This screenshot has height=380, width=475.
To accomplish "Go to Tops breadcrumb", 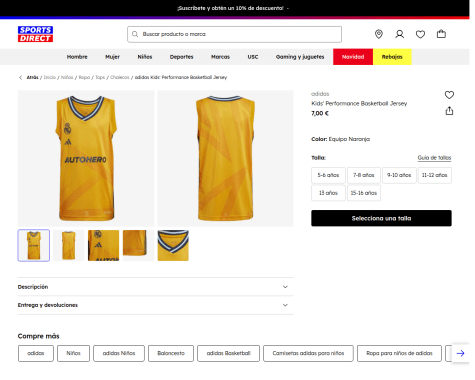I will pos(100,77).
